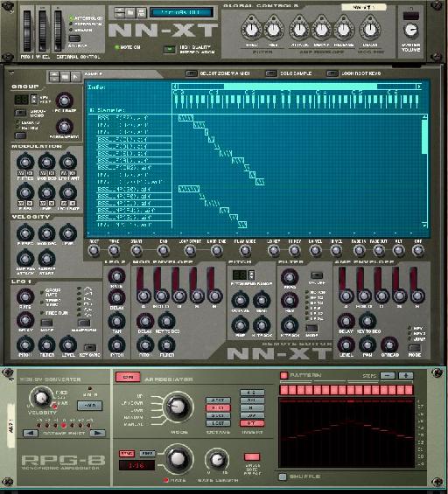Click the pitch bend range stepper arrows

[251, 275]
